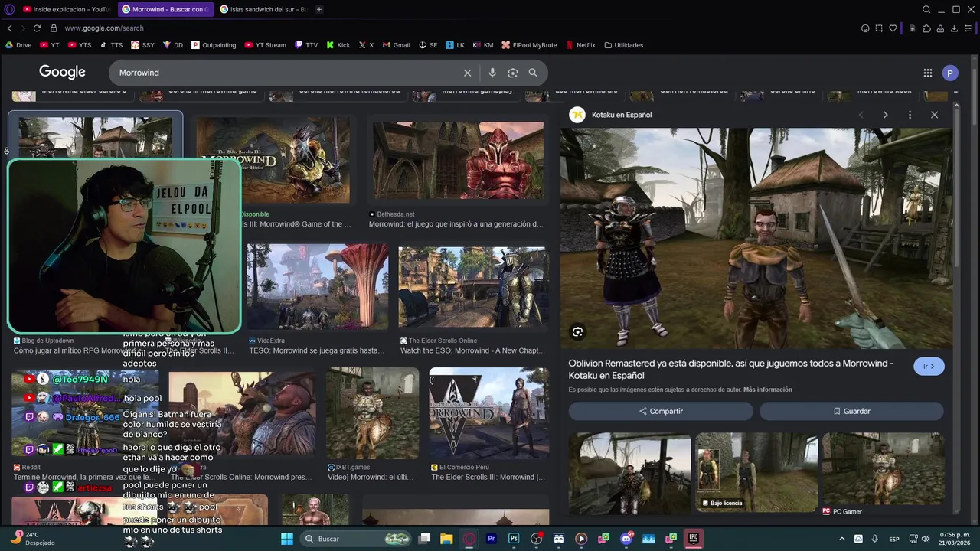Open the Bajo licencia related image
The width and height of the screenshot is (980, 551).
[x=756, y=472]
